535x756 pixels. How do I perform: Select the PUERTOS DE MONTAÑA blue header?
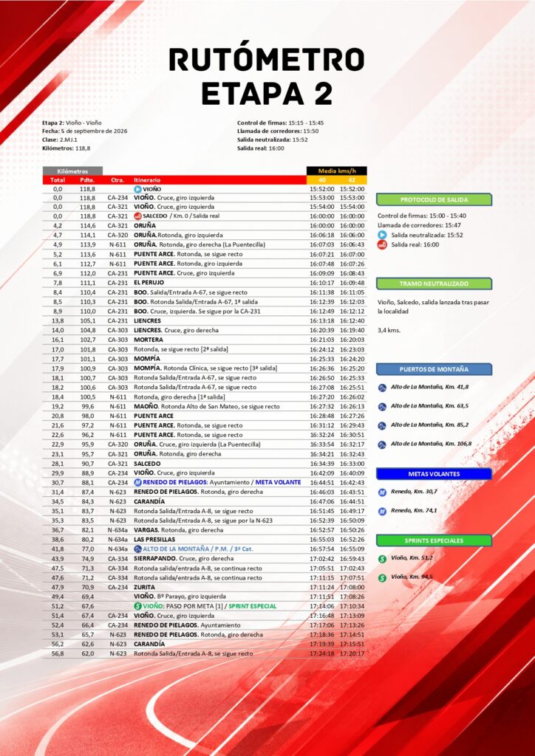435,369
